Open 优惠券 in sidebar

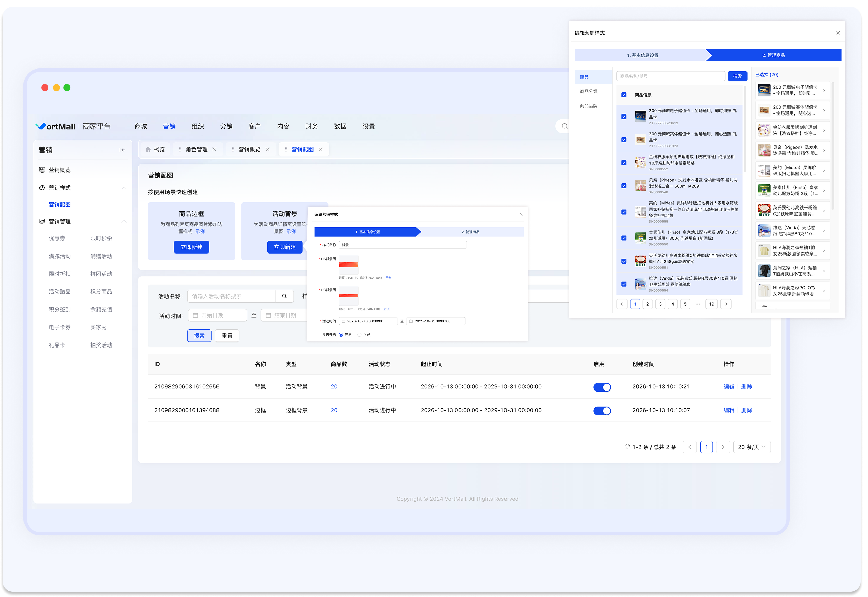(57, 239)
